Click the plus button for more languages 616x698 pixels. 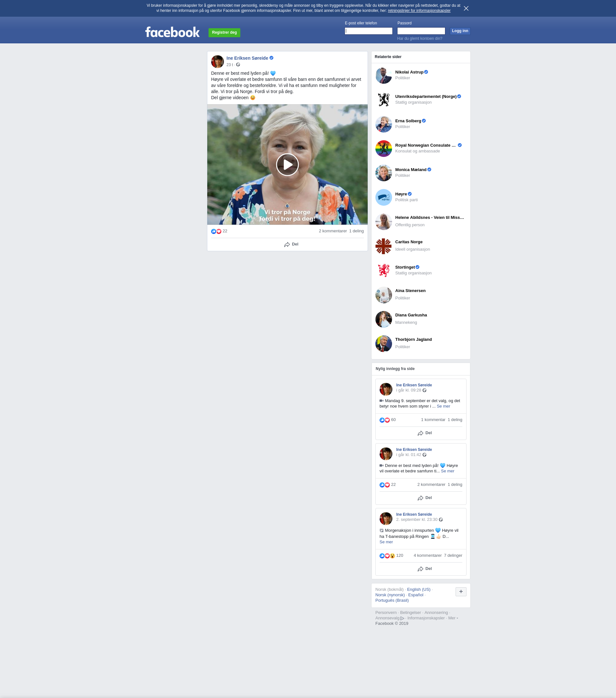461,592
